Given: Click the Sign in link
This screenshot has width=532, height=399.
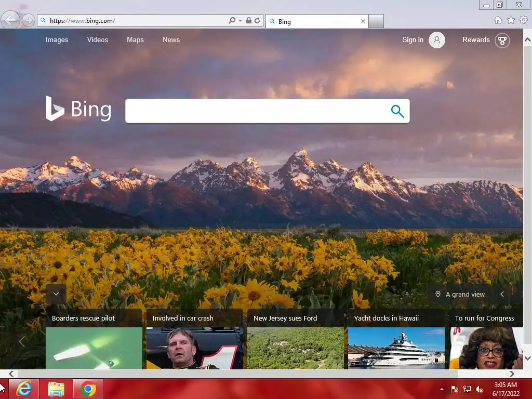Looking at the screenshot, I should 413,39.
